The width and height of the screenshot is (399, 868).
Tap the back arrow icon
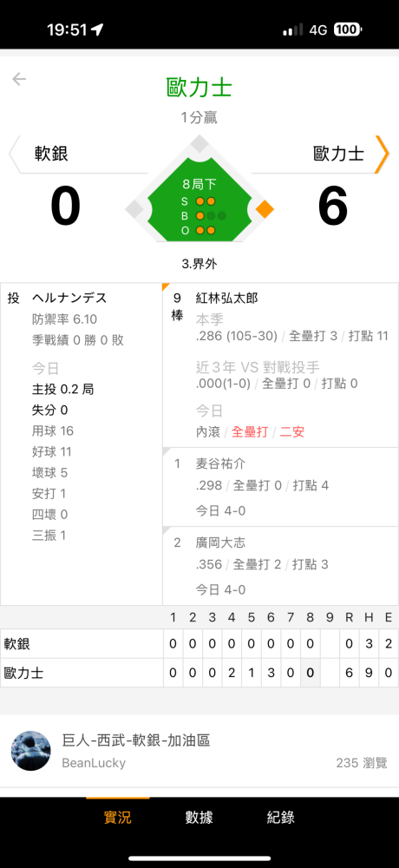19,79
